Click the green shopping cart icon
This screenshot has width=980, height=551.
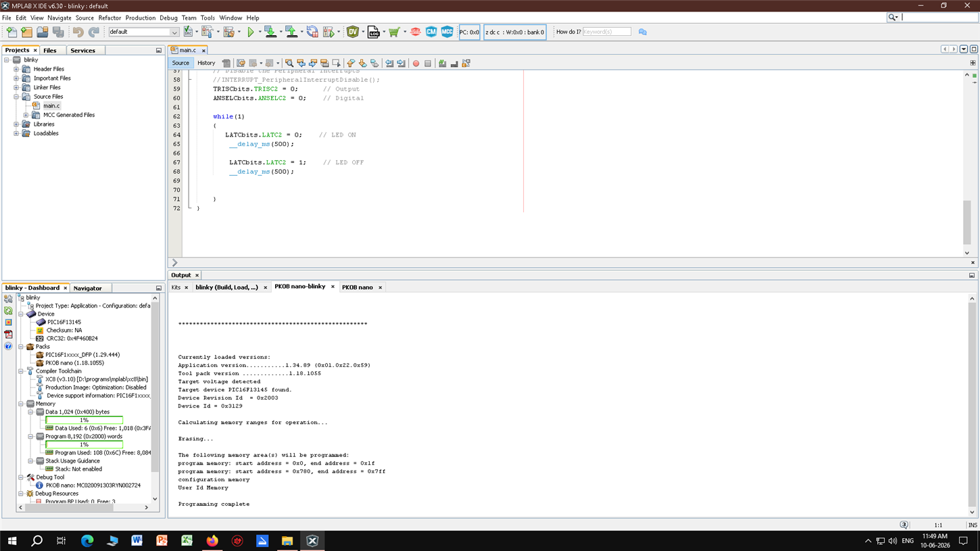pos(394,32)
